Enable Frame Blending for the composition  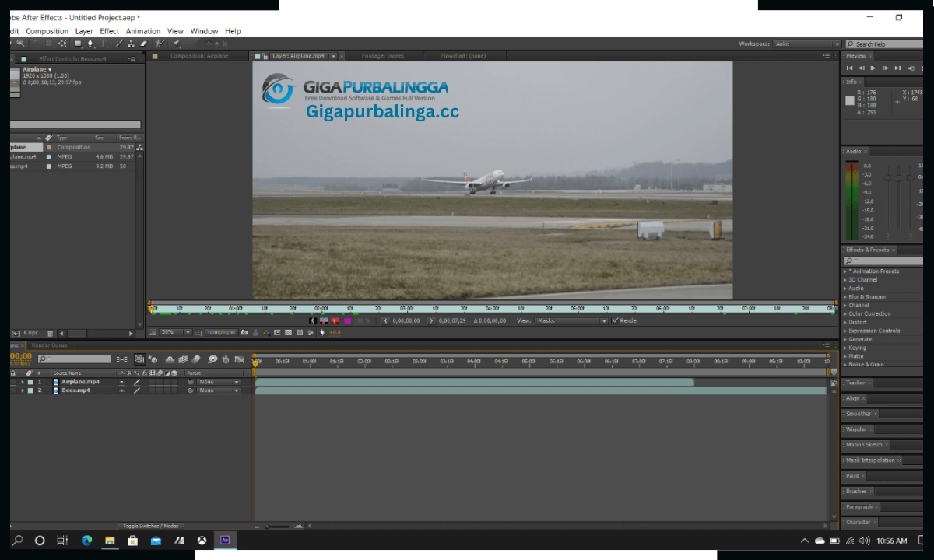pos(183,359)
